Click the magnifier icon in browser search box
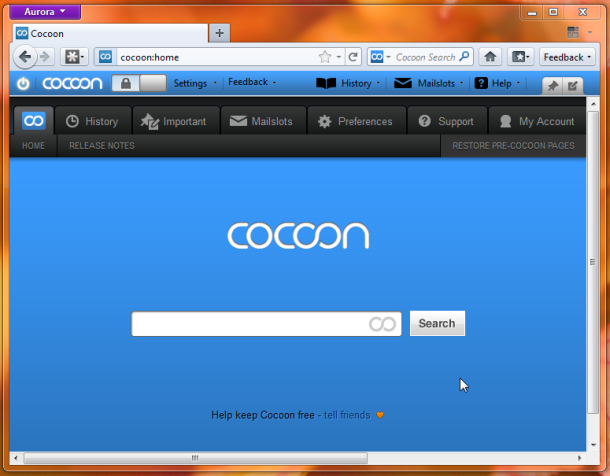610x476 pixels. (x=464, y=57)
